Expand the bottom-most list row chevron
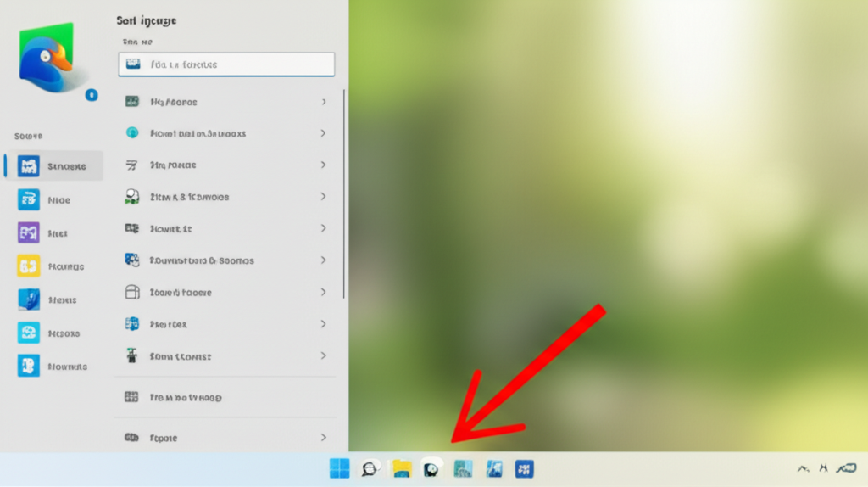 coord(323,438)
